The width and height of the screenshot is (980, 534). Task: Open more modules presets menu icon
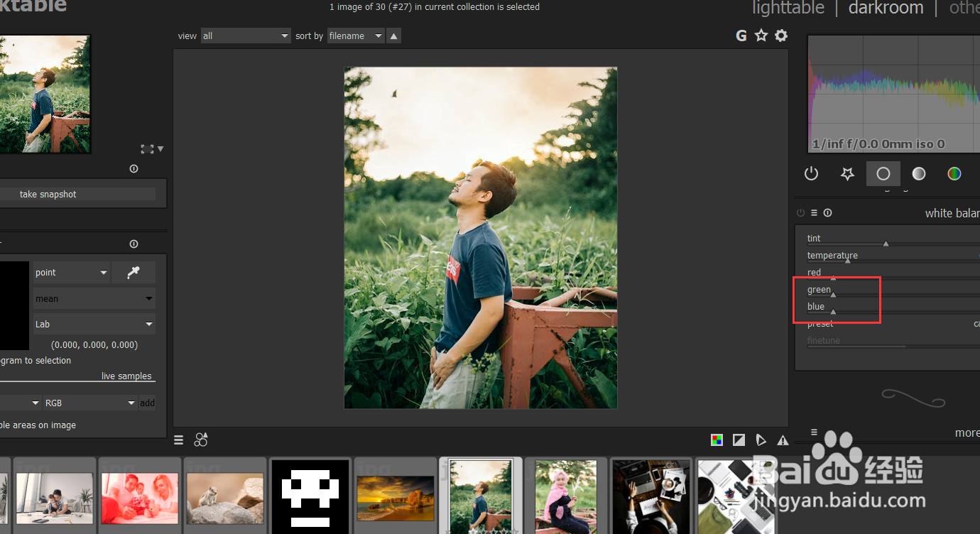tap(815, 432)
